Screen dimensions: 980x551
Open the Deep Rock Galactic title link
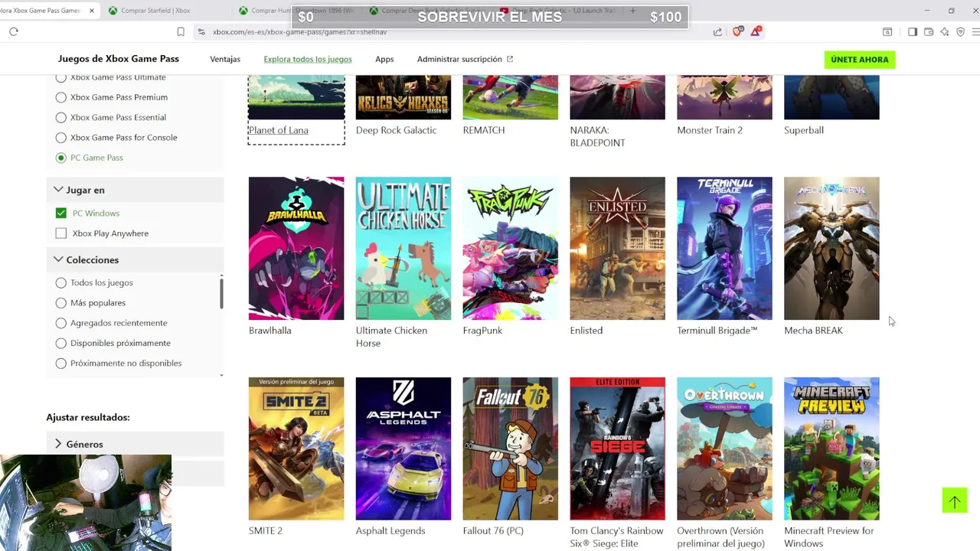click(396, 130)
